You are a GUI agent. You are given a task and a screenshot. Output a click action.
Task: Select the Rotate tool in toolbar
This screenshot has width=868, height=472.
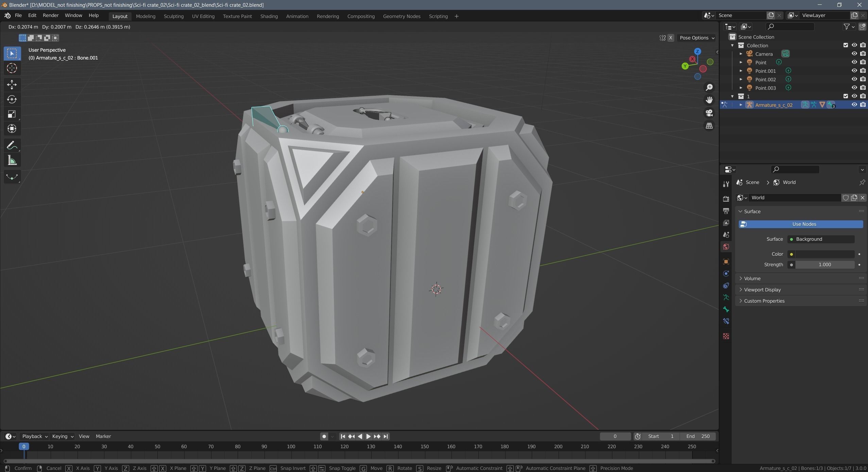pyautogui.click(x=12, y=99)
